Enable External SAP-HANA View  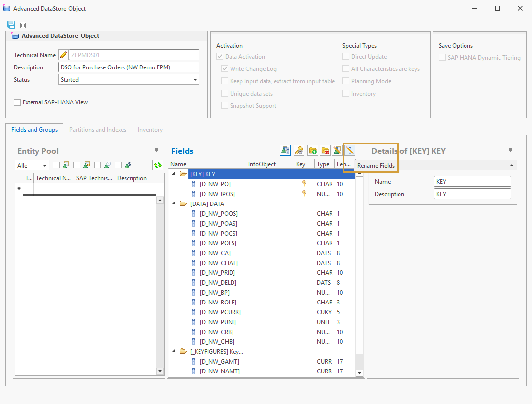[x=17, y=102]
